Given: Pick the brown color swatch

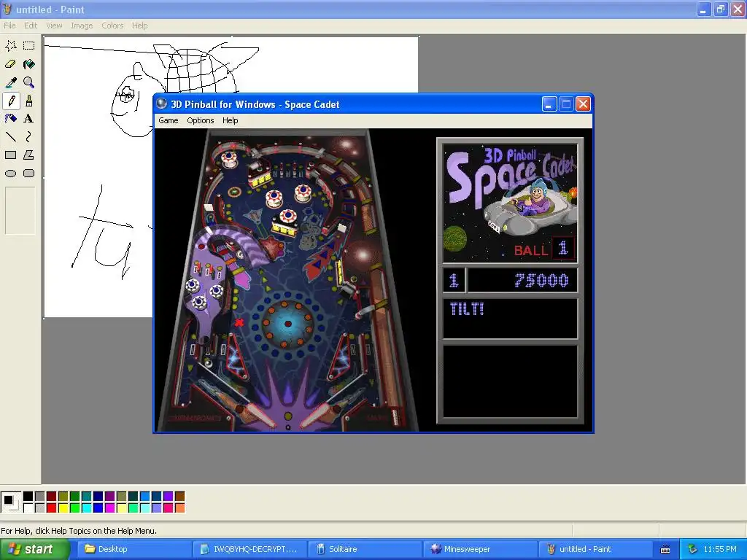Looking at the screenshot, I should pyautogui.click(x=179, y=496).
